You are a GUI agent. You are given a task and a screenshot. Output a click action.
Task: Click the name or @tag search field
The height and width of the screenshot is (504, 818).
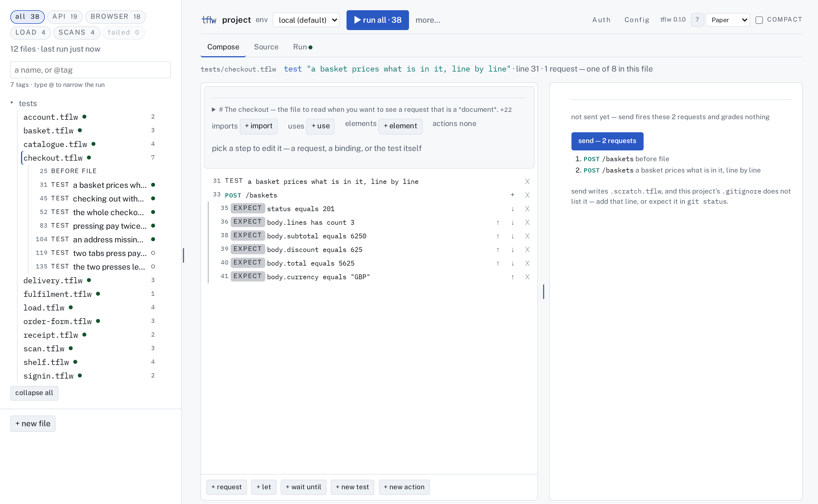tap(90, 70)
